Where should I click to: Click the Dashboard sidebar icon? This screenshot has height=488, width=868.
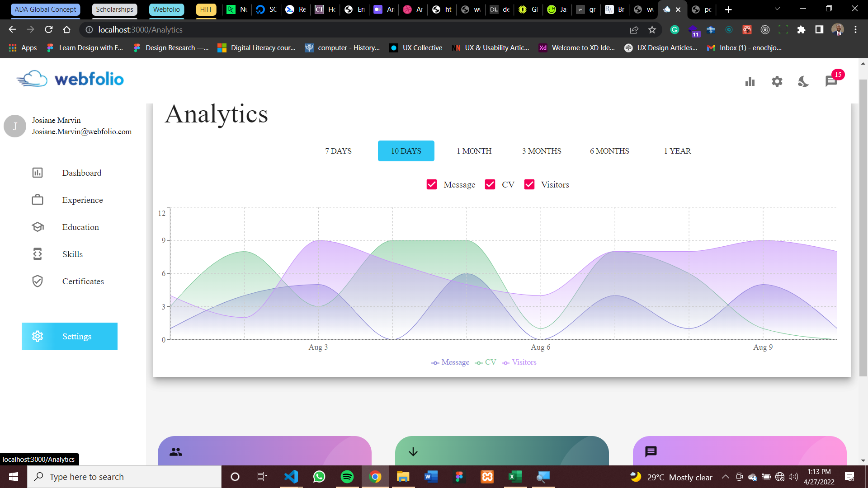(38, 173)
